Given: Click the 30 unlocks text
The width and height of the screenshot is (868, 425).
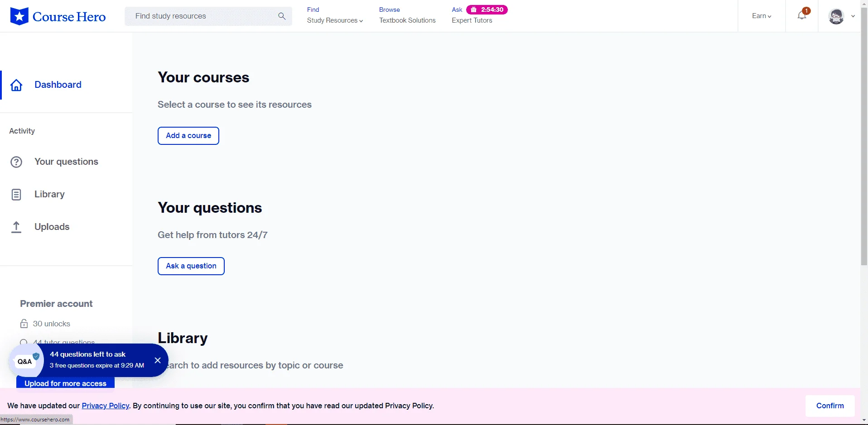Looking at the screenshot, I should point(52,324).
